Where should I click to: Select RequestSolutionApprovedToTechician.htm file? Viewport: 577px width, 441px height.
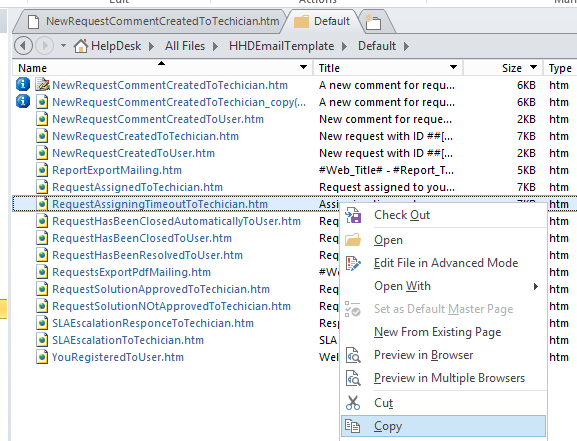161,289
